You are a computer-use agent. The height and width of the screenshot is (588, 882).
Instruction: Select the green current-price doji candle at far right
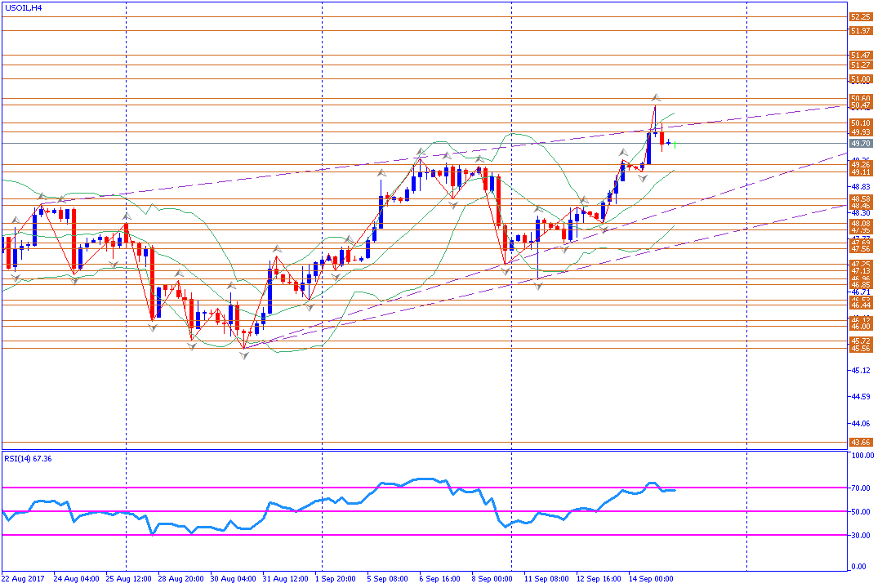tap(675, 144)
